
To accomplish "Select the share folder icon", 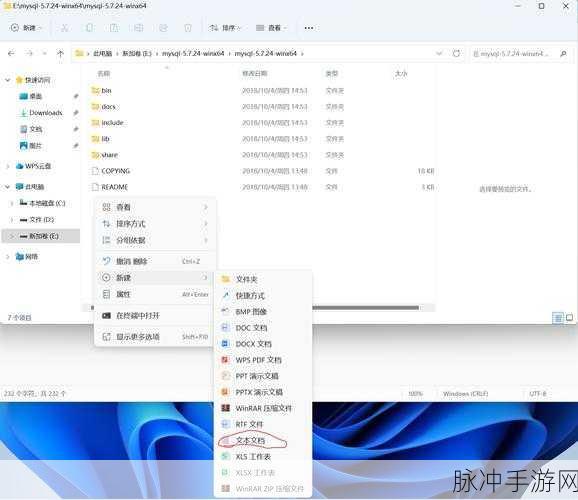I will pos(95,155).
